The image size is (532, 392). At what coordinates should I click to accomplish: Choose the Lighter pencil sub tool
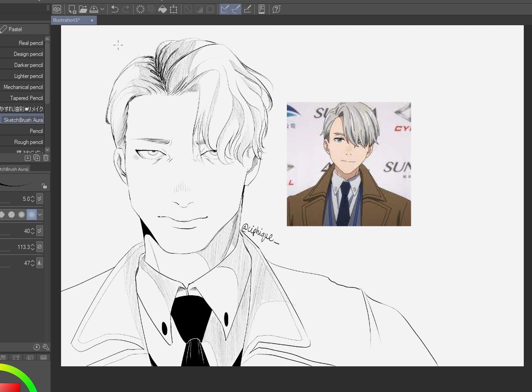22,76
